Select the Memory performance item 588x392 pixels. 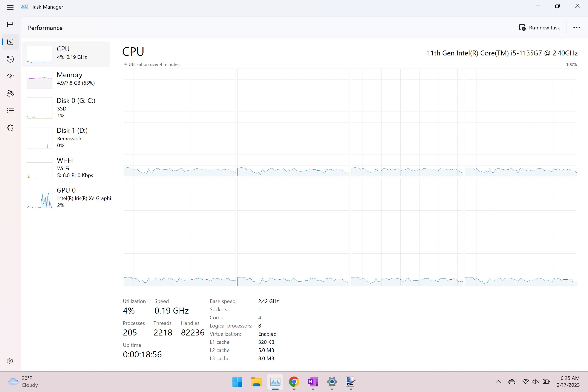(x=66, y=80)
